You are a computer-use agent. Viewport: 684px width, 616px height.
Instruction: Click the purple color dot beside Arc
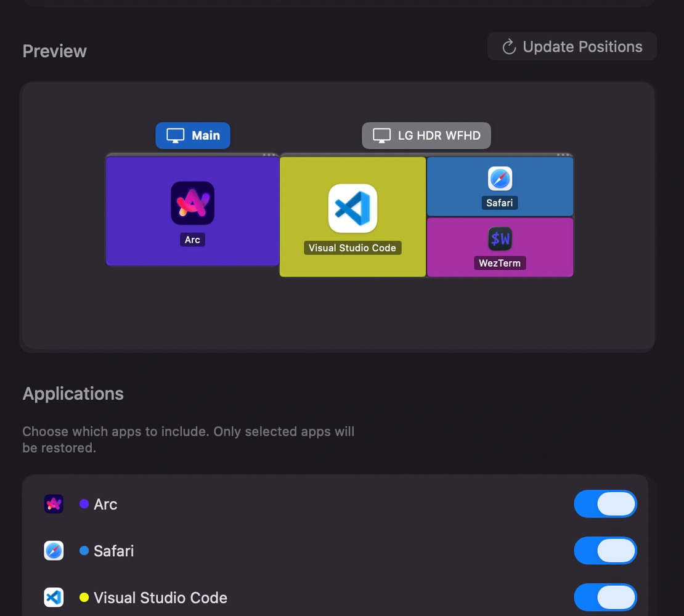[x=84, y=504]
